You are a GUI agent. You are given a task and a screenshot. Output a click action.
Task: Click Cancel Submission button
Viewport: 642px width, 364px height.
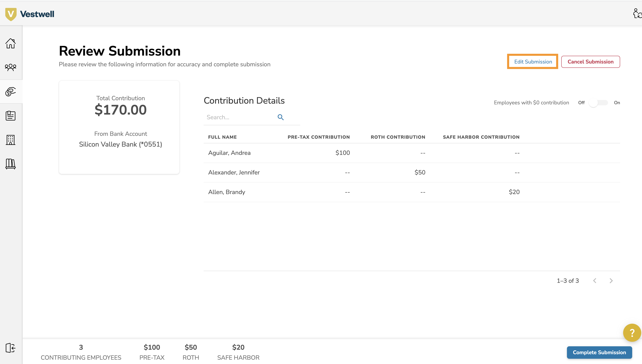[x=591, y=62]
